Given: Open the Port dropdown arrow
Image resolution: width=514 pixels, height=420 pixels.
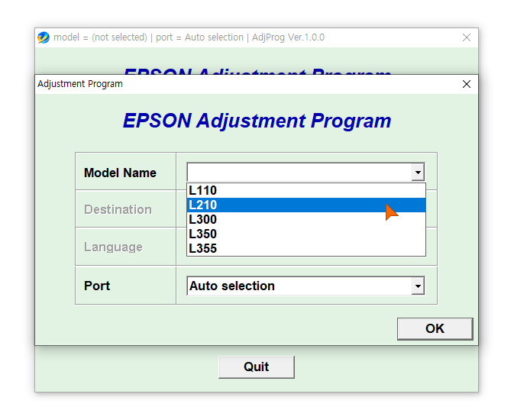Looking at the screenshot, I should 418,286.
